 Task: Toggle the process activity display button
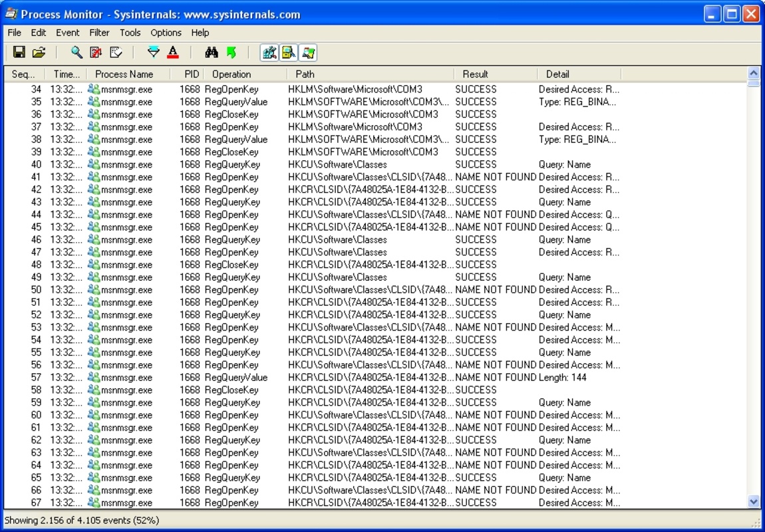coord(307,53)
